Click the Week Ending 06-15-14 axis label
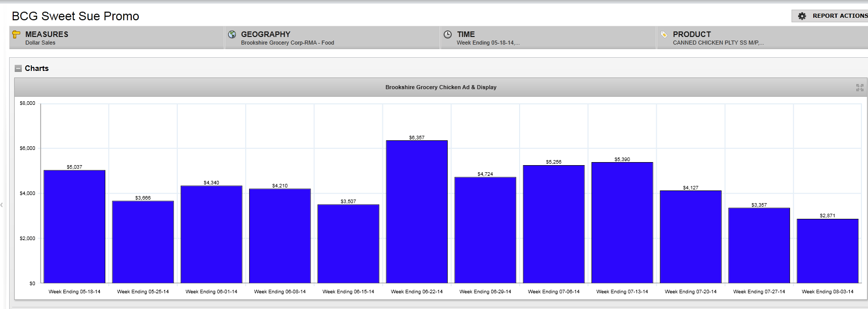The image size is (868, 309). [x=348, y=292]
